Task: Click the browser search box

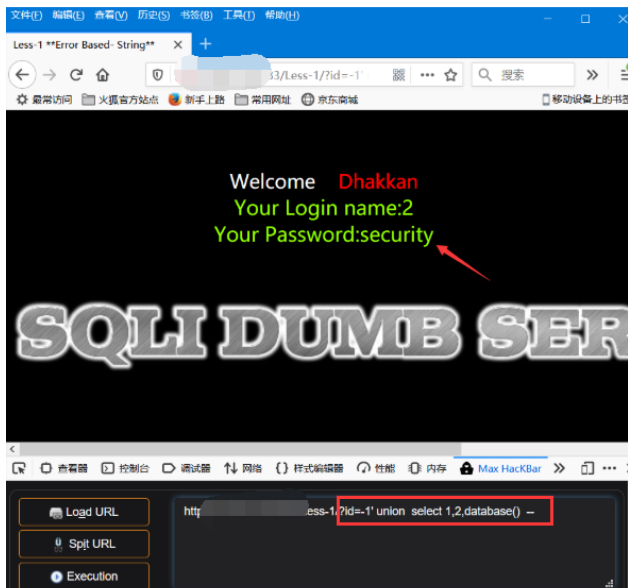Action: click(523, 75)
